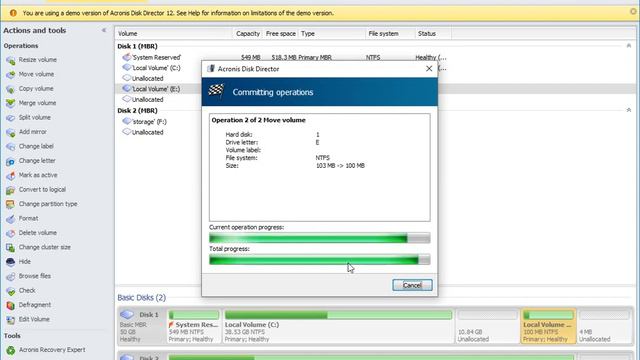This screenshot has width=640, height=360.
Task: Click Operation 2 of 2 Move volume text
Action: (x=258, y=120)
